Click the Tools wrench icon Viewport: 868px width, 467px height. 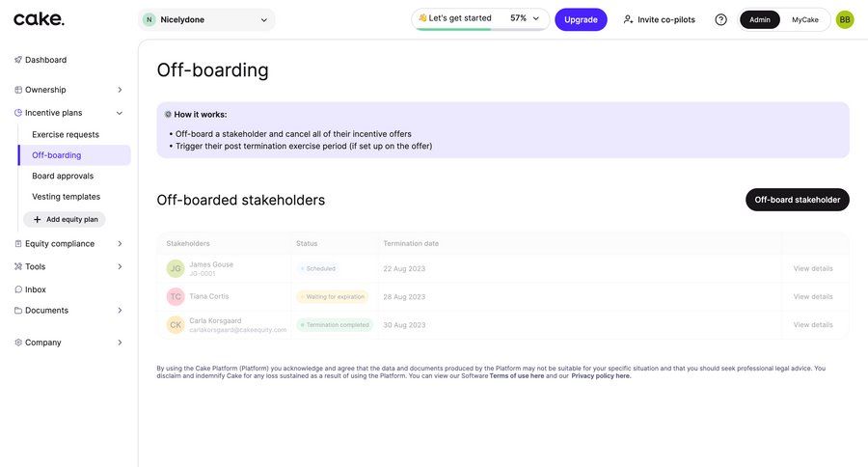click(x=18, y=266)
